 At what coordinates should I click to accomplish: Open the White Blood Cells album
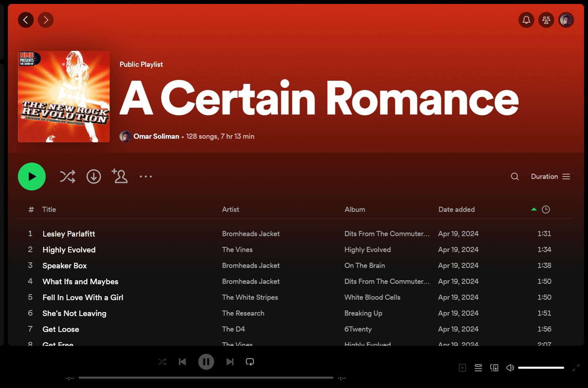pos(372,297)
